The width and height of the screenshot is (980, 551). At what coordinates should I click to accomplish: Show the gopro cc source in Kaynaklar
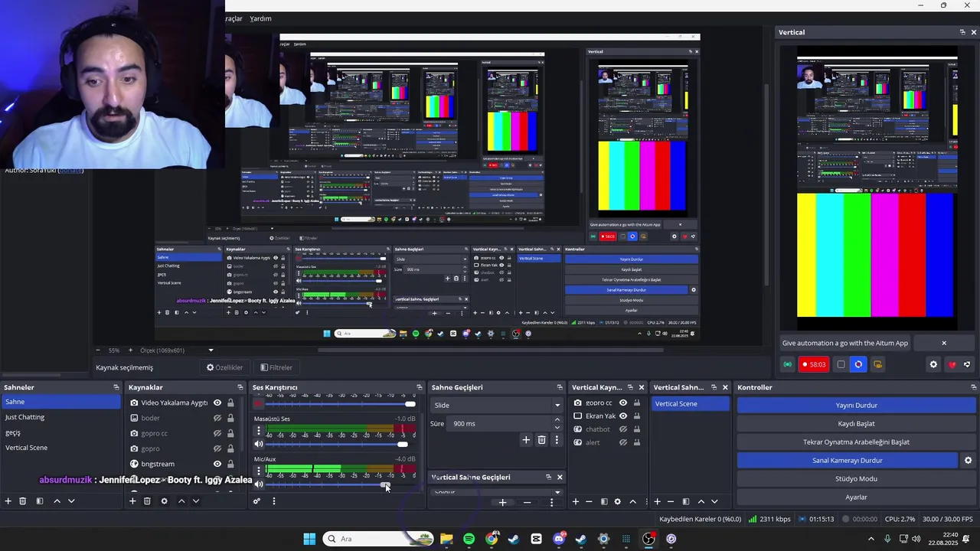coord(217,433)
